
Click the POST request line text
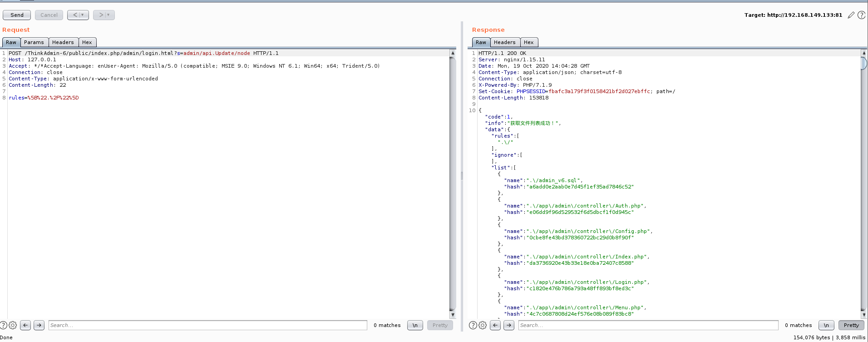coord(143,53)
